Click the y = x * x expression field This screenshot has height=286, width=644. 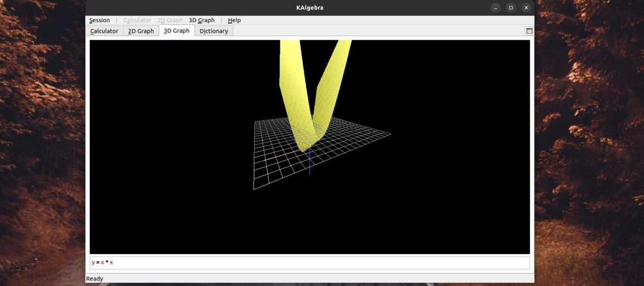(x=309, y=263)
